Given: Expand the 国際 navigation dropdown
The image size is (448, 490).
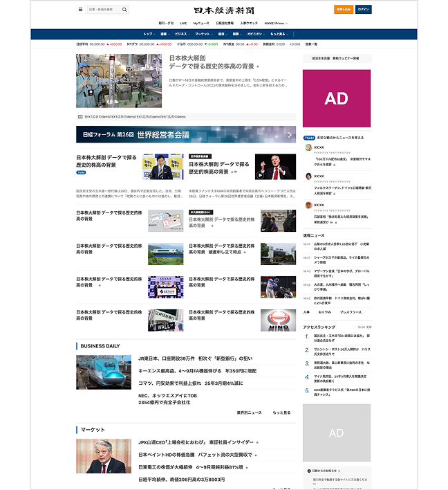Looking at the screenshot, I should coord(236,34).
